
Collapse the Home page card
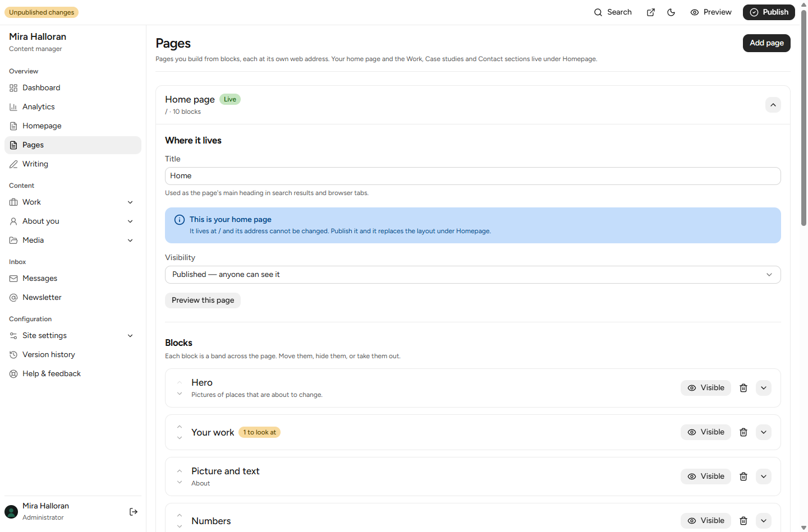coord(773,105)
